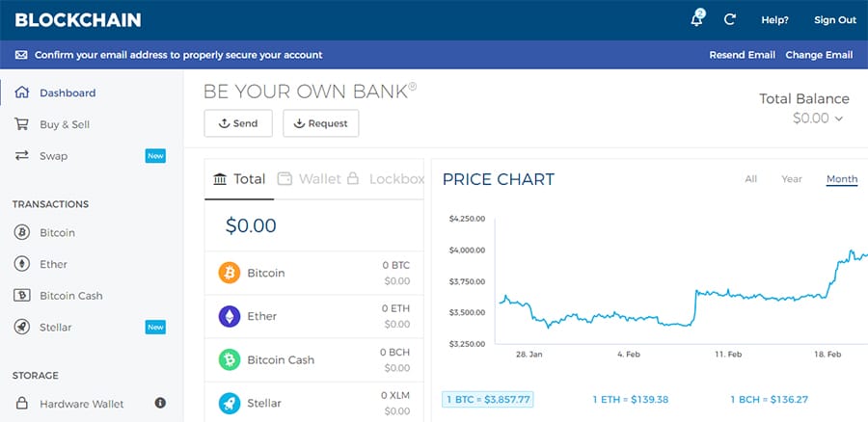The height and width of the screenshot is (422, 868).
Task: Click the green Bitcoin Cash coin icon
Action: click(x=230, y=359)
